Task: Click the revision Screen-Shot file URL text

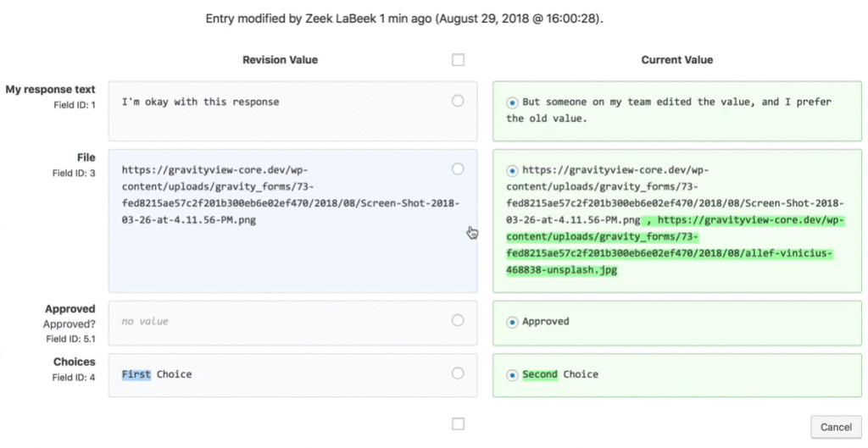Action: coord(290,195)
